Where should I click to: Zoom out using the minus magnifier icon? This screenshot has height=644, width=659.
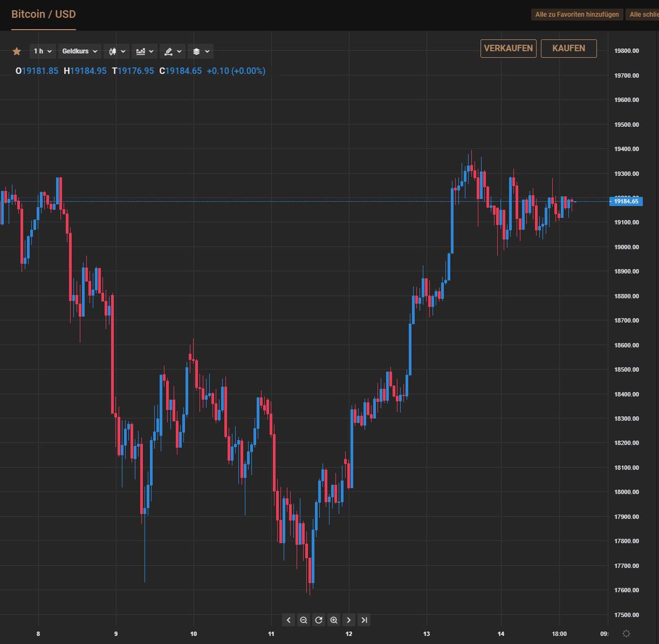point(304,620)
